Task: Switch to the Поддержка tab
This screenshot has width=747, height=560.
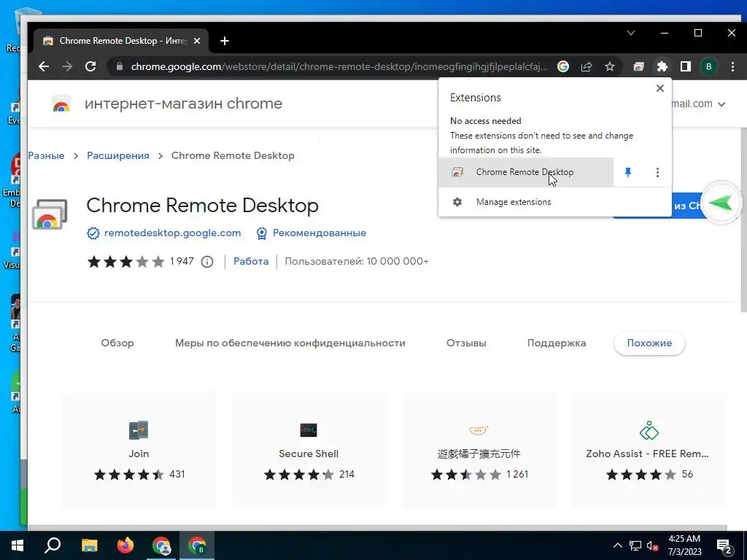Action: (557, 343)
